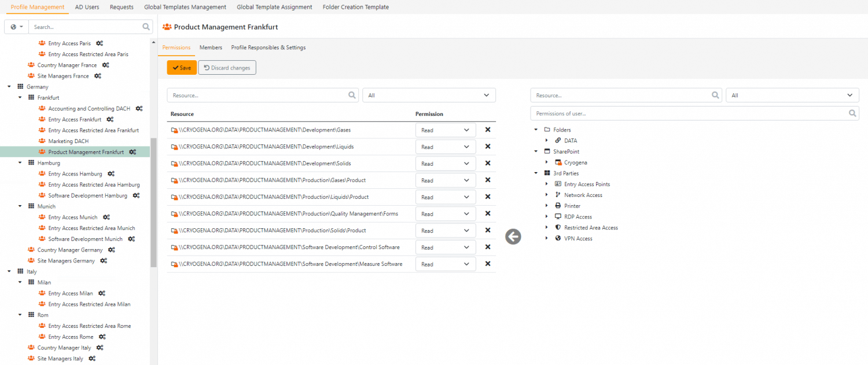Screen dimensions: 868x365
Task: Click the gears icon next to Software Development Hamburg
Action: coord(136,196)
